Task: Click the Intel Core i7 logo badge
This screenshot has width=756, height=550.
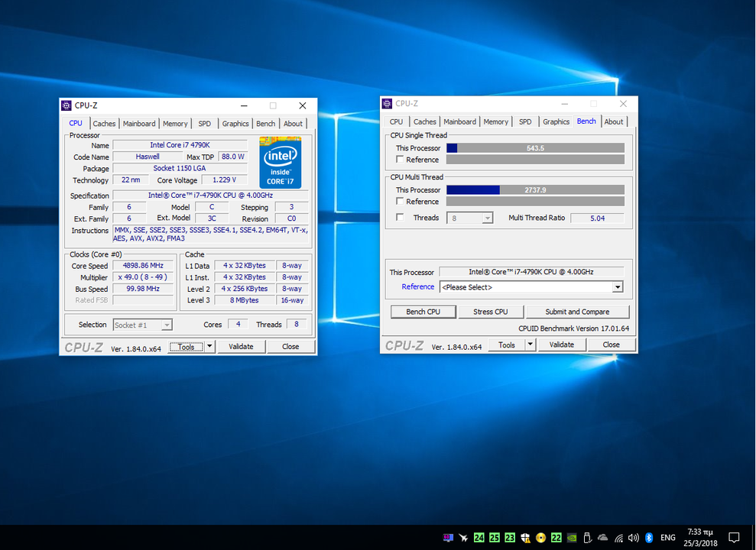Action: [x=280, y=162]
